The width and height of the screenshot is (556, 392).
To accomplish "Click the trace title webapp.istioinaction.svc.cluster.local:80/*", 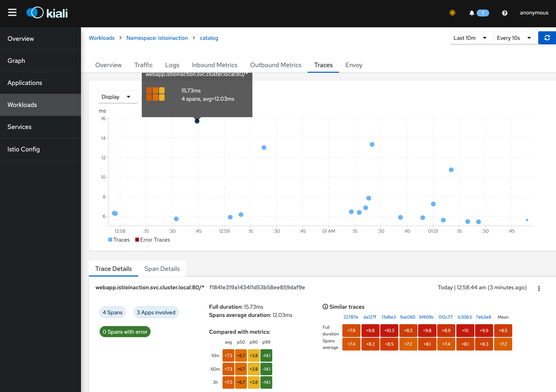I will (x=150, y=287).
